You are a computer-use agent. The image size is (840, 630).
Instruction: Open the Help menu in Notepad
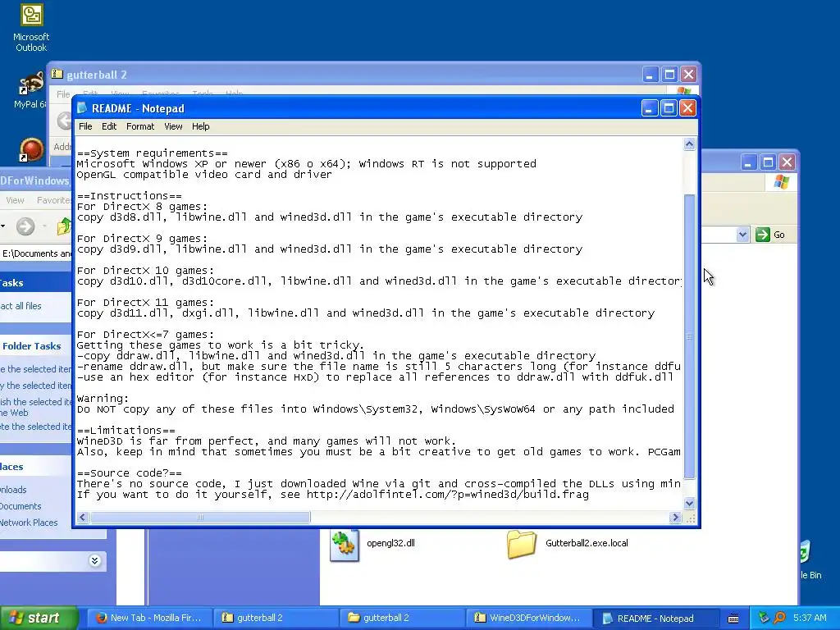(200, 126)
